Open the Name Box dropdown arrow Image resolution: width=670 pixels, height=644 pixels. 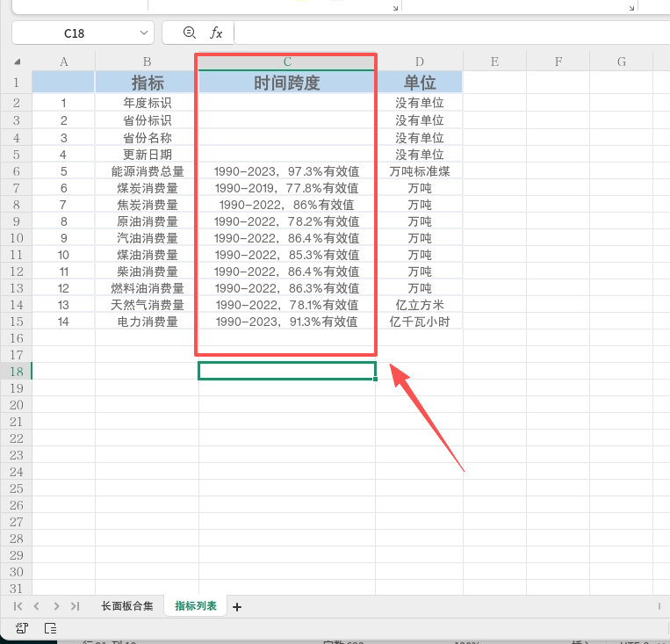tap(144, 33)
